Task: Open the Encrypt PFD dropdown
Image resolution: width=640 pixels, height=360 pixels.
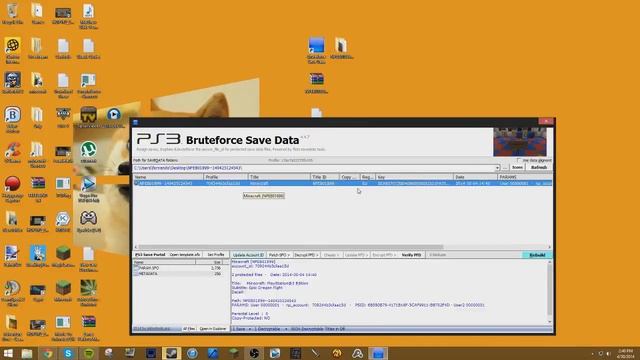Action: coord(384,255)
